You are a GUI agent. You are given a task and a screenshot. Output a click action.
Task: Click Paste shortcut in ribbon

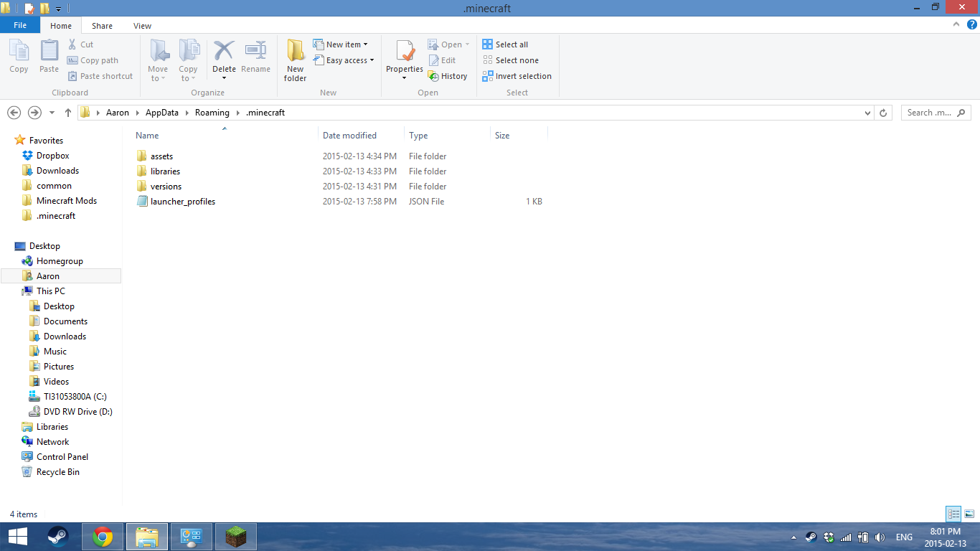coord(100,76)
